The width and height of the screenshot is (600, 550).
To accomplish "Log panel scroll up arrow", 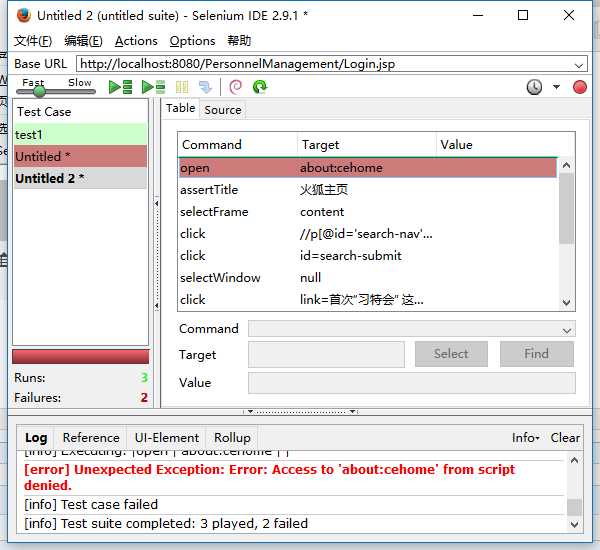I will click(x=574, y=460).
